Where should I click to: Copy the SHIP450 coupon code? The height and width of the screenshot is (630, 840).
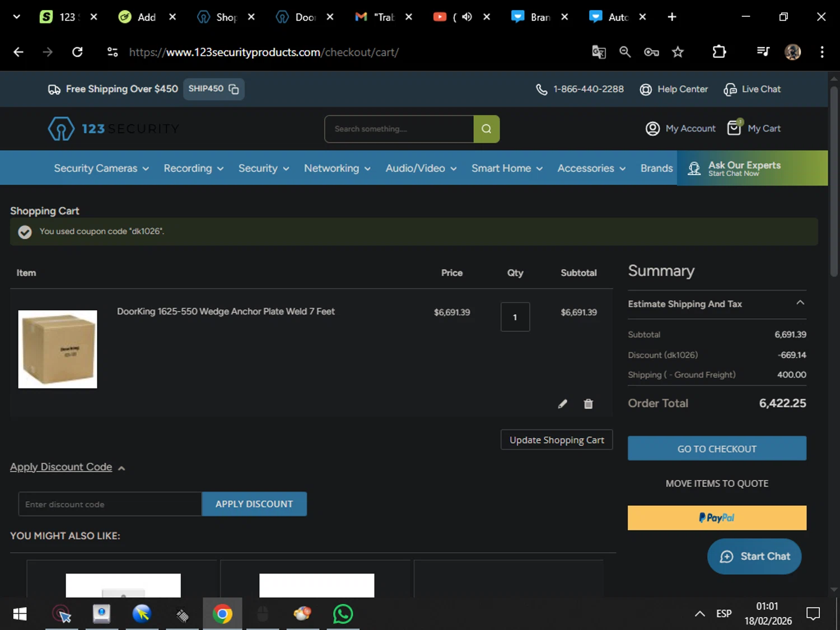point(234,89)
